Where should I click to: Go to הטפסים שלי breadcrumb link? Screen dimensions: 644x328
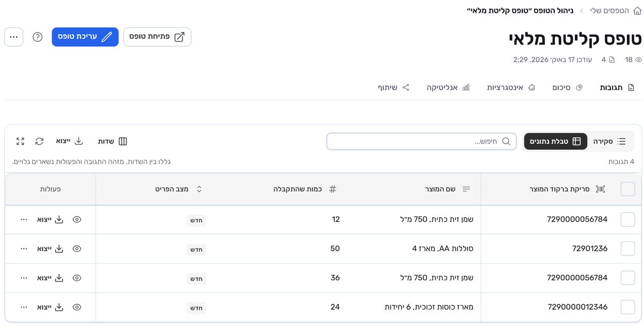coord(609,10)
